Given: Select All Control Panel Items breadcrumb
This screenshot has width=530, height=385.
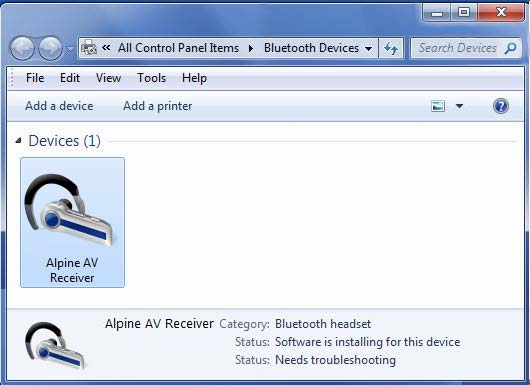Looking at the screenshot, I should click(x=178, y=48).
